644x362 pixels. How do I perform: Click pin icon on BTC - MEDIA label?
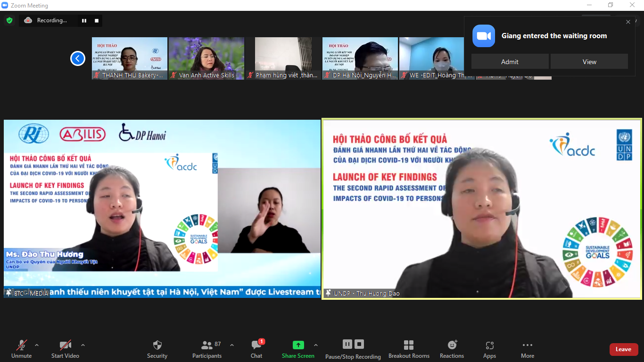click(x=8, y=293)
